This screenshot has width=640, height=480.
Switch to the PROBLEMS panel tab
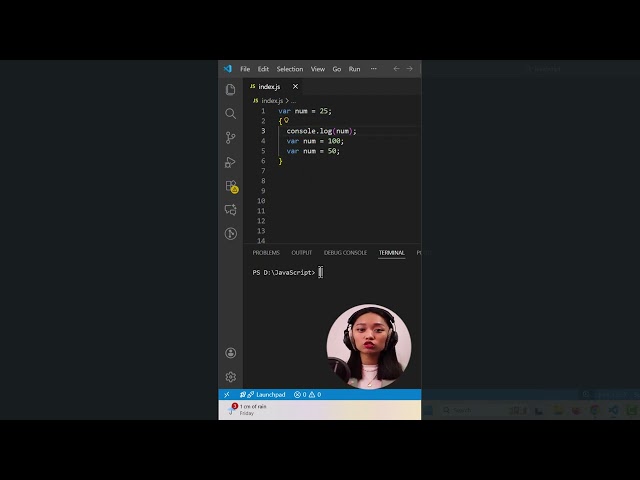266,253
